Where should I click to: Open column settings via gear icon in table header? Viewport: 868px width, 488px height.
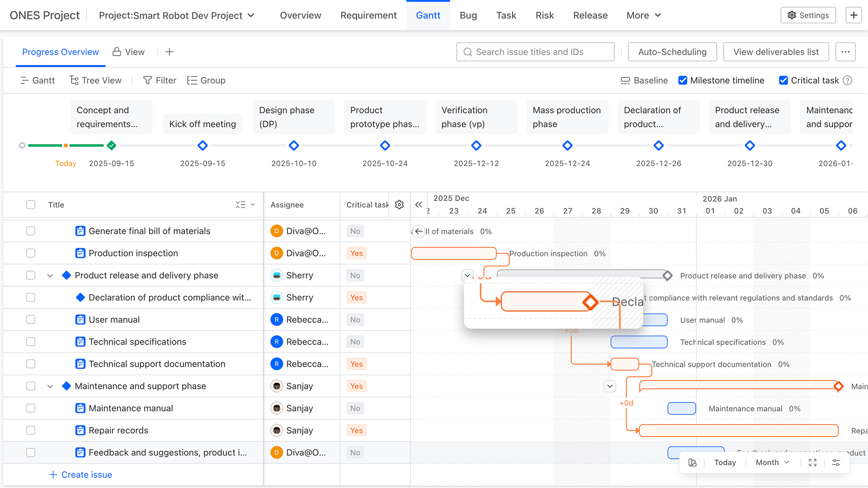tap(399, 204)
